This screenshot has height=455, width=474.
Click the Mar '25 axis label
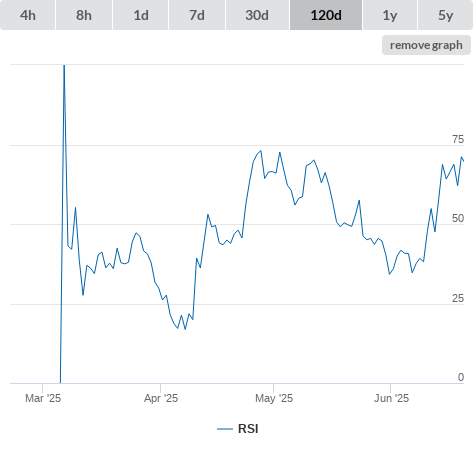(x=43, y=398)
